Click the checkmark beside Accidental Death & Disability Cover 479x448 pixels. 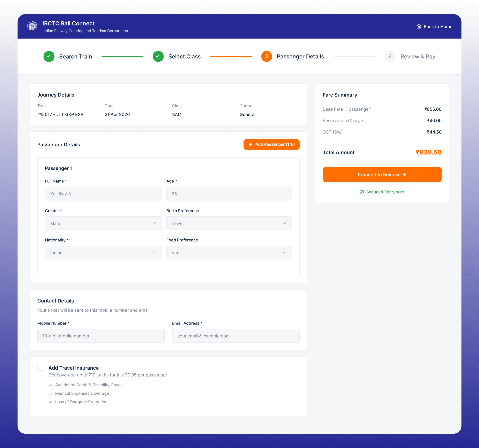point(51,385)
